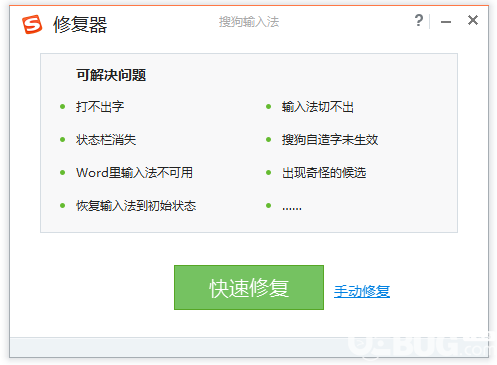Select the 输入法切不出 list item
The width and height of the screenshot is (497, 365).
coord(317,107)
